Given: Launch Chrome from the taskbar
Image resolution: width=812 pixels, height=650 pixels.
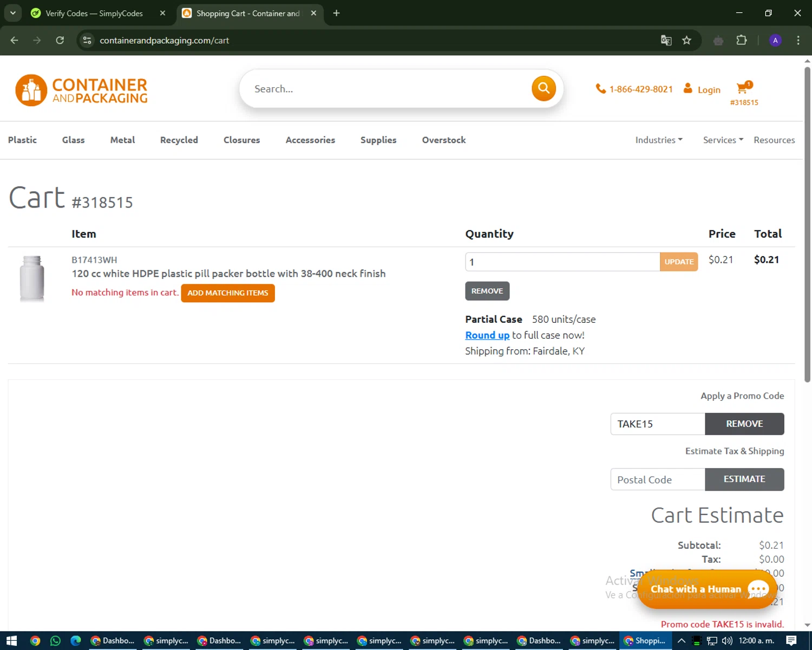Looking at the screenshot, I should (35, 641).
